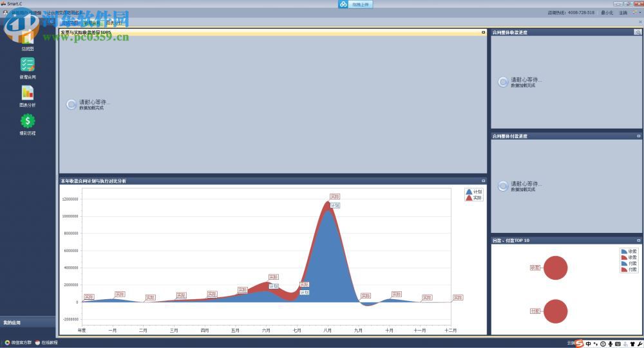Click the input method smiley emoji icon

coord(603,344)
